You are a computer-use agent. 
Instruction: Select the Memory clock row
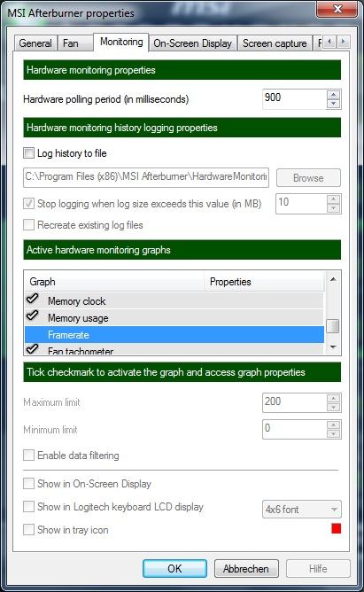(x=174, y=301)
